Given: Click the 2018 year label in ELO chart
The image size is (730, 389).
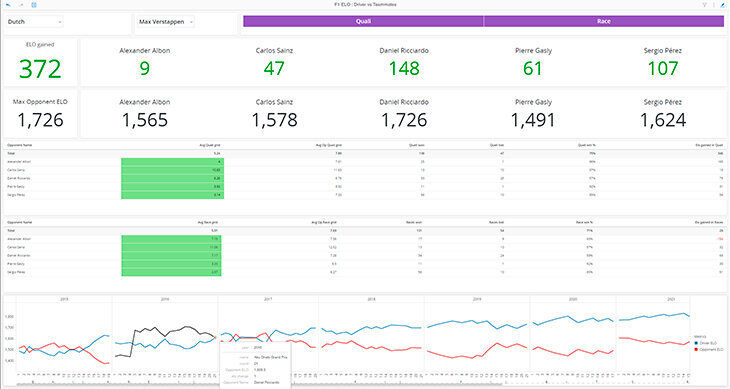Looking at the screenshot, I should click(371, 299).
